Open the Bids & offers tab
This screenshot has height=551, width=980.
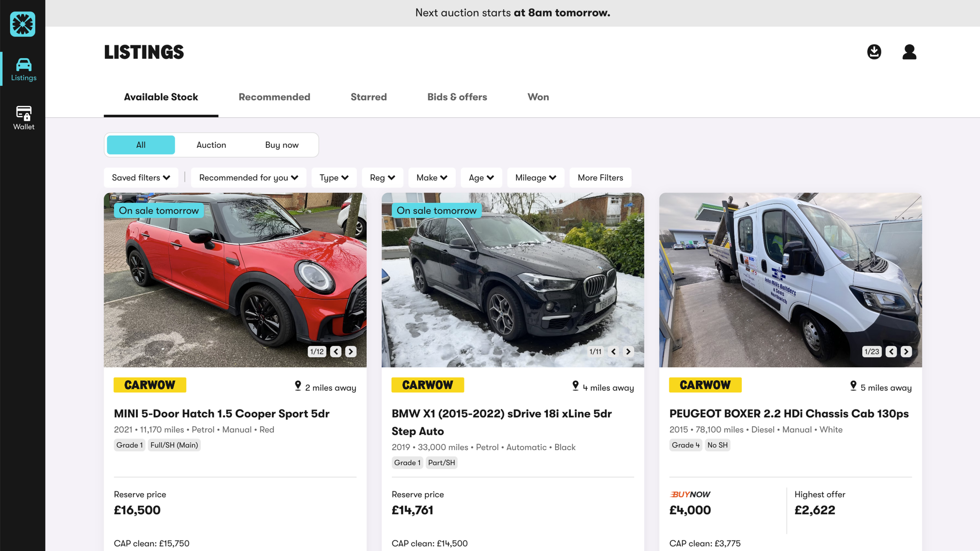pos(457,97)
